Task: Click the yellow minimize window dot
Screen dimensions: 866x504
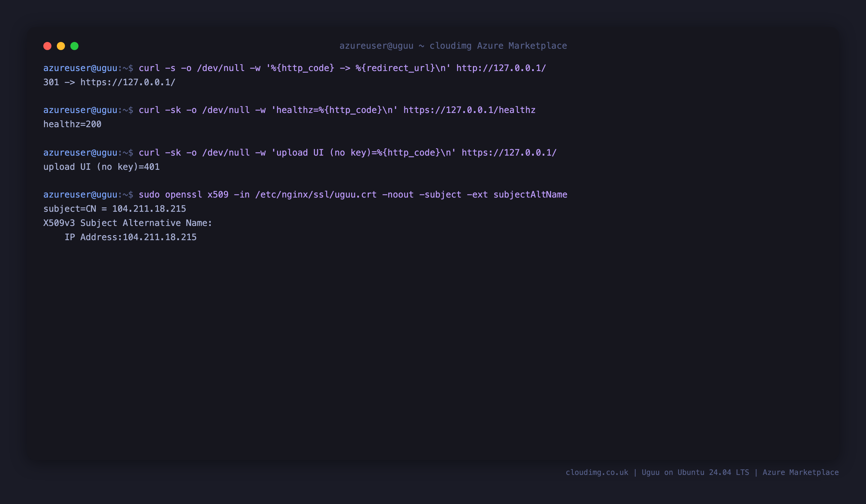Action: tap(61, 46)
